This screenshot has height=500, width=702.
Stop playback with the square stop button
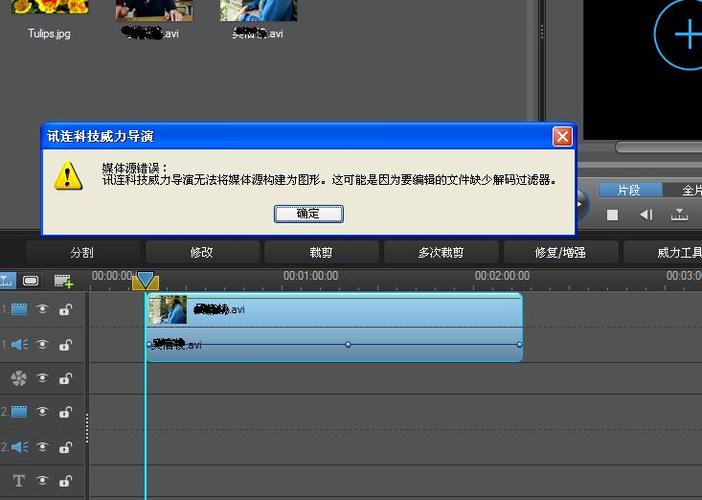tap(612, 215)
